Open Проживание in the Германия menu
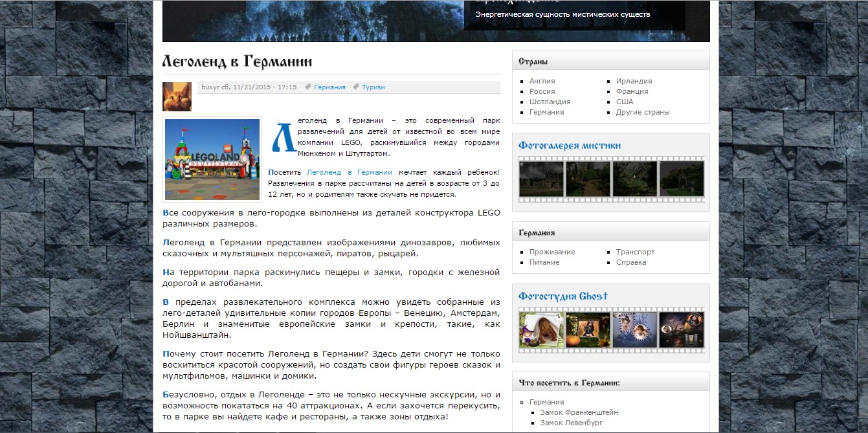 tap(552, 252)
